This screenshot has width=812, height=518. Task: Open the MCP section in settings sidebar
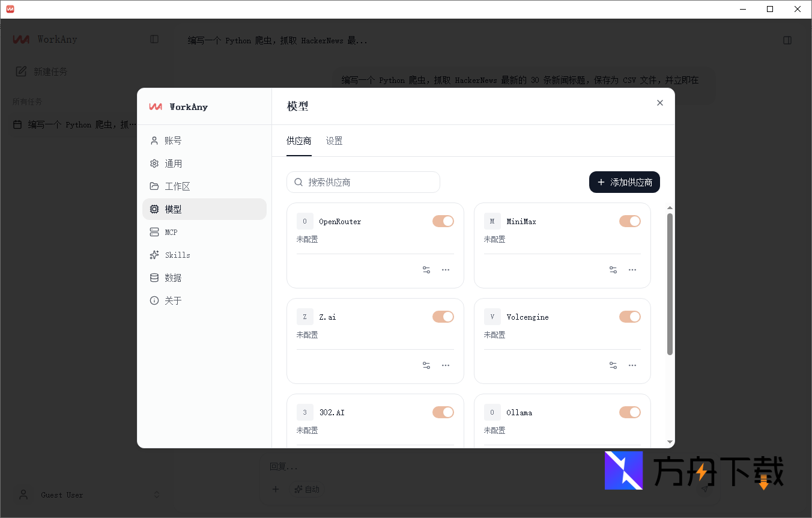pyautogui.click(x=171, y=231)
